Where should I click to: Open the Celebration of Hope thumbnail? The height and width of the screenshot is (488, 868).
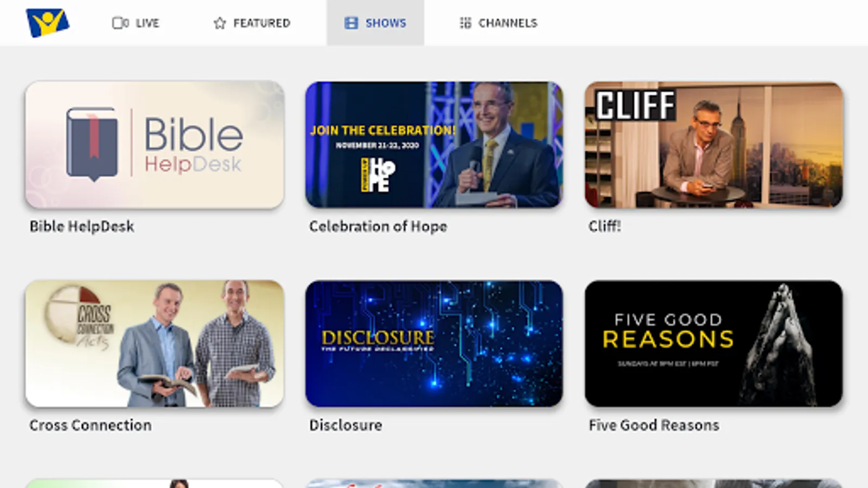tap(434, 145)
